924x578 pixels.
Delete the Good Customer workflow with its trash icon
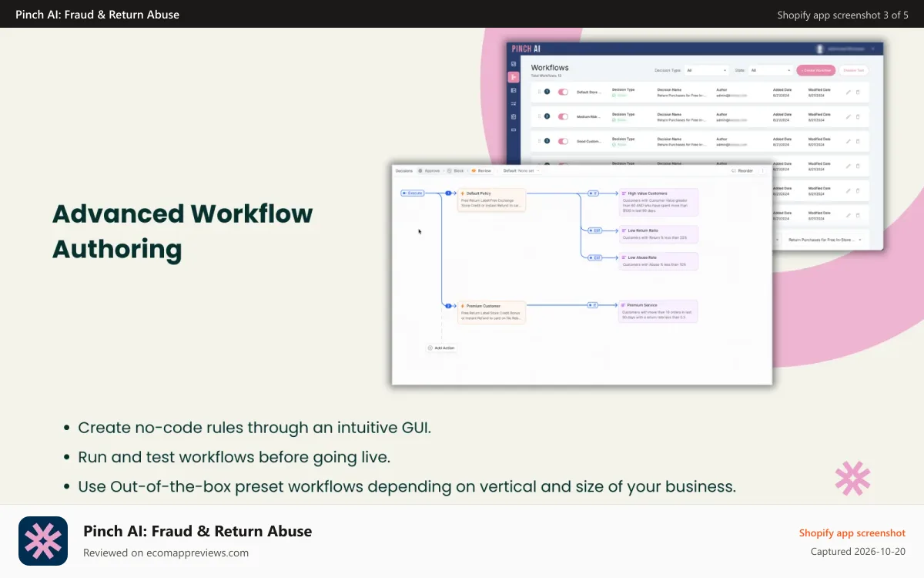(x=858, y=141)
